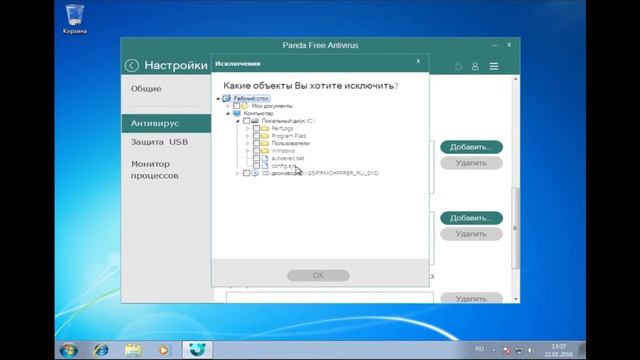Image resolution: width=640 pixels, height=360 pixels.
Task: Select the Program Files tree label
Action: (289, 136)
